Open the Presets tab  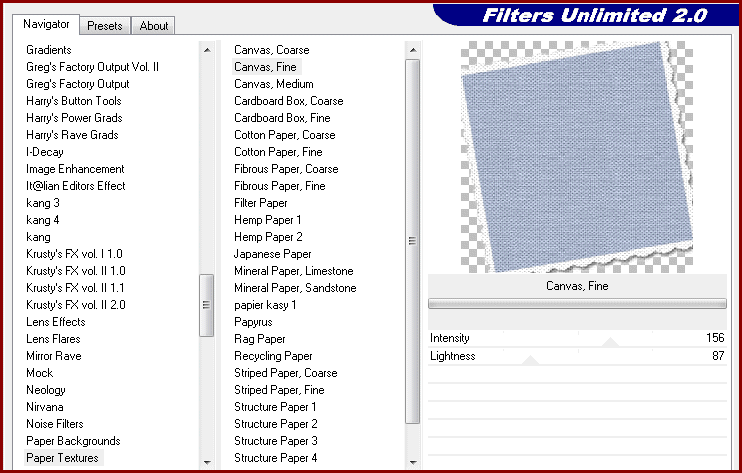click(x=105, y=26)
